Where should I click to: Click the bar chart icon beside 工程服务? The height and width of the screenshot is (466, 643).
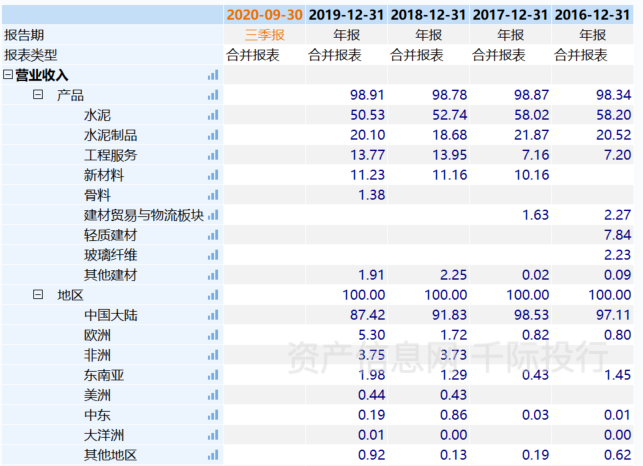[x=212, y=155]
